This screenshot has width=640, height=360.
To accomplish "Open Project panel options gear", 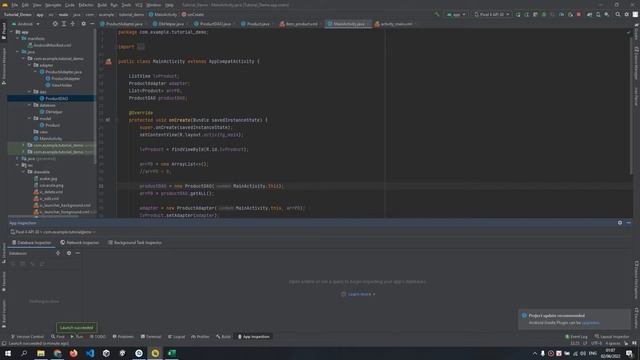I will [83, 24].
